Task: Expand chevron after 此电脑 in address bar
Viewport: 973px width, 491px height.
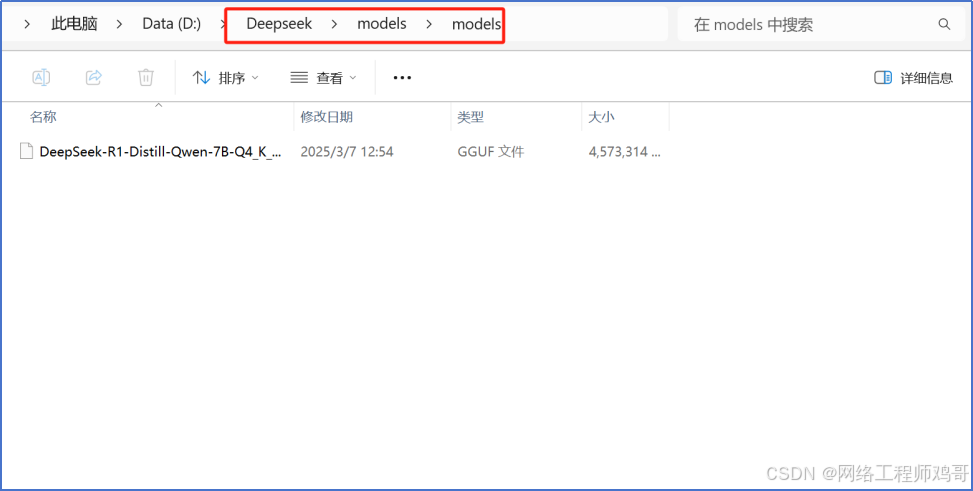Action: coord(120,24)
